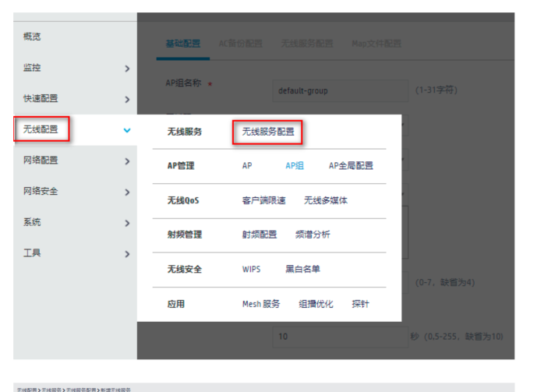The height and width of the screenshot is (392, 555).
Task: Click the 射频管理 category heading
Action: tap(185, 235)
